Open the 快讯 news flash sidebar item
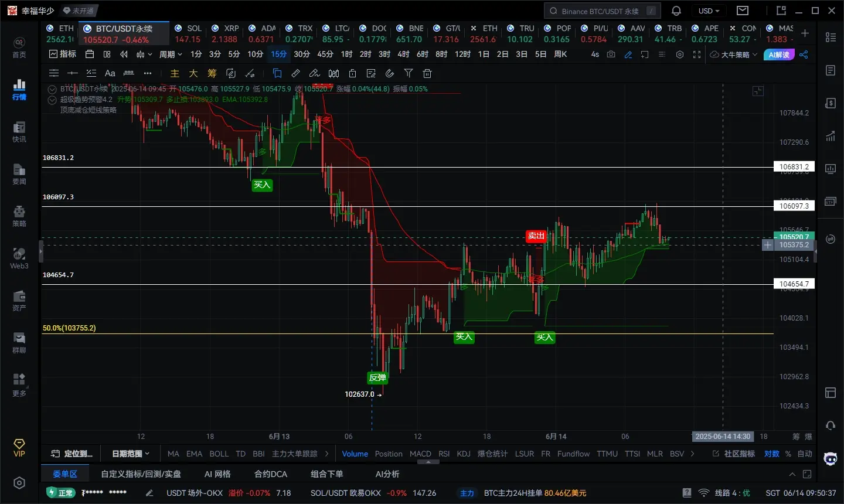 (x=19, y=132)
